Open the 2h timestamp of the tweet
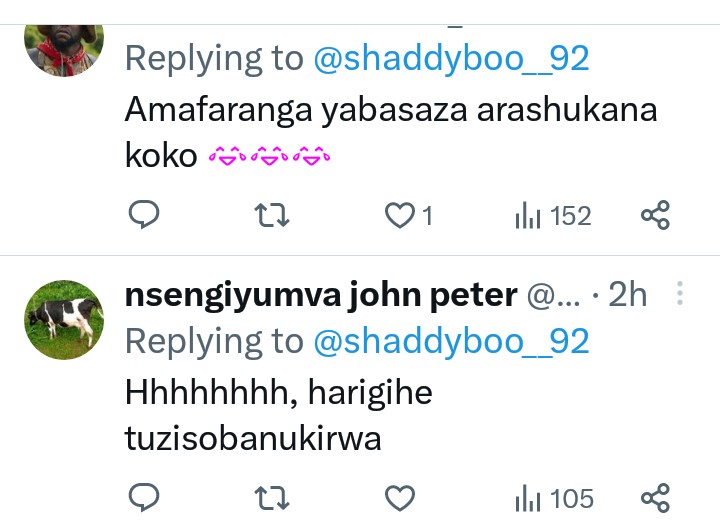 (x=627, y=295)
